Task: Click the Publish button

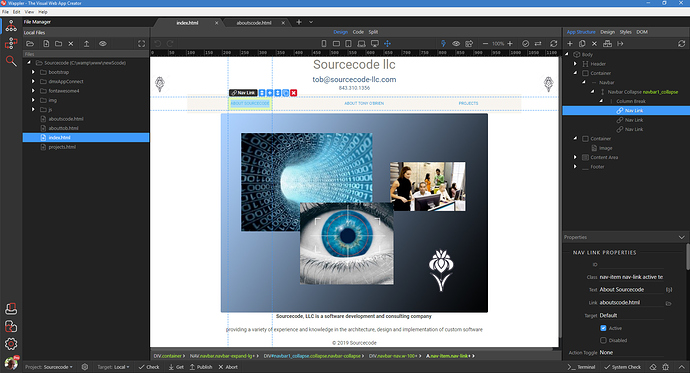Action: coord(201,367)
